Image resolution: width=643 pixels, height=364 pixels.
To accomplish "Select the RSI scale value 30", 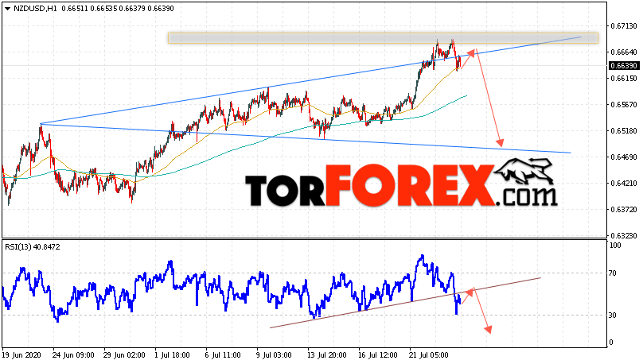I will click(x=613, y=315).
